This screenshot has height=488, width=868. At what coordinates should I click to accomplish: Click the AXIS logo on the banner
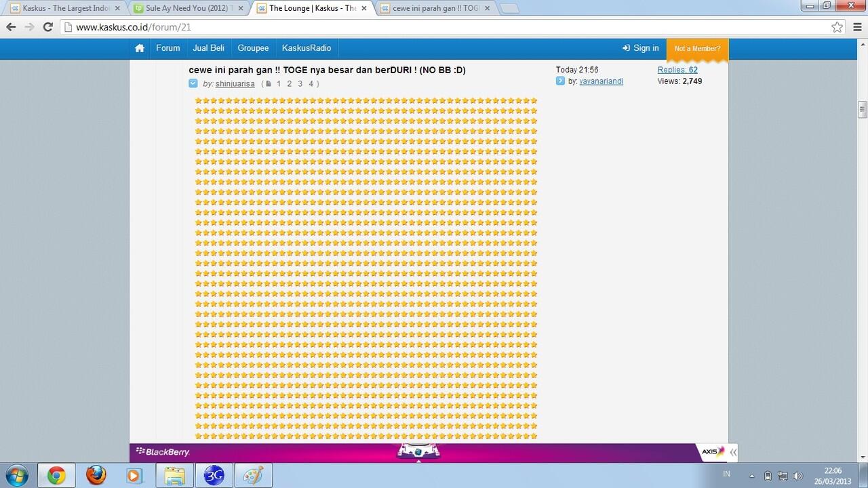713,451
